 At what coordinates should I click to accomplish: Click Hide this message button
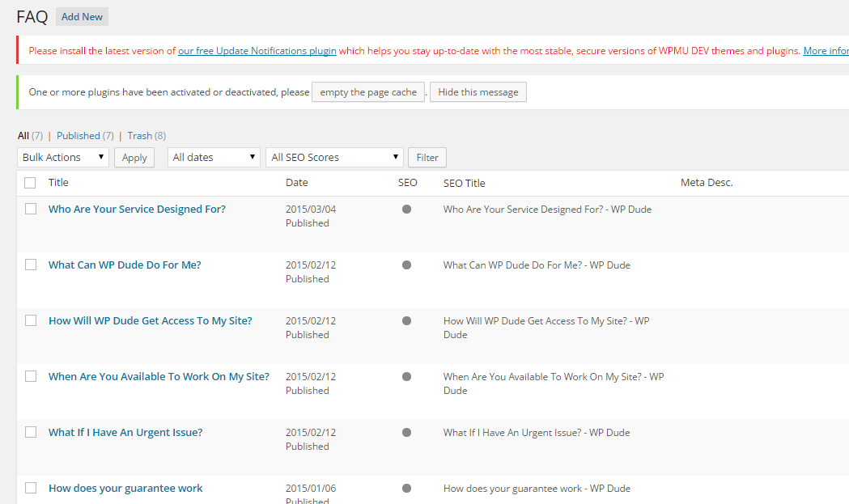(478, 92)
